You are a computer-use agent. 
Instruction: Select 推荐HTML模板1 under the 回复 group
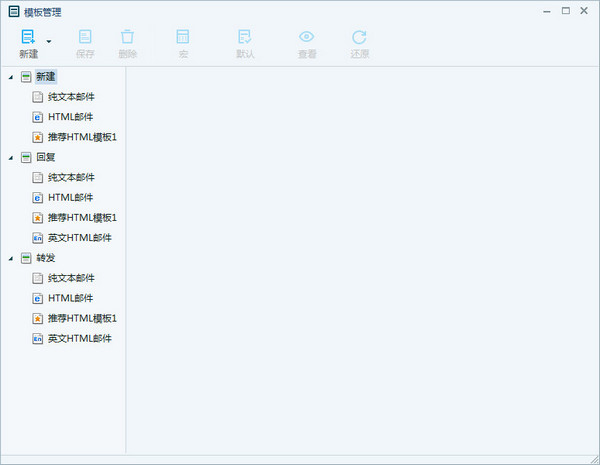click(x=82, y=218)
